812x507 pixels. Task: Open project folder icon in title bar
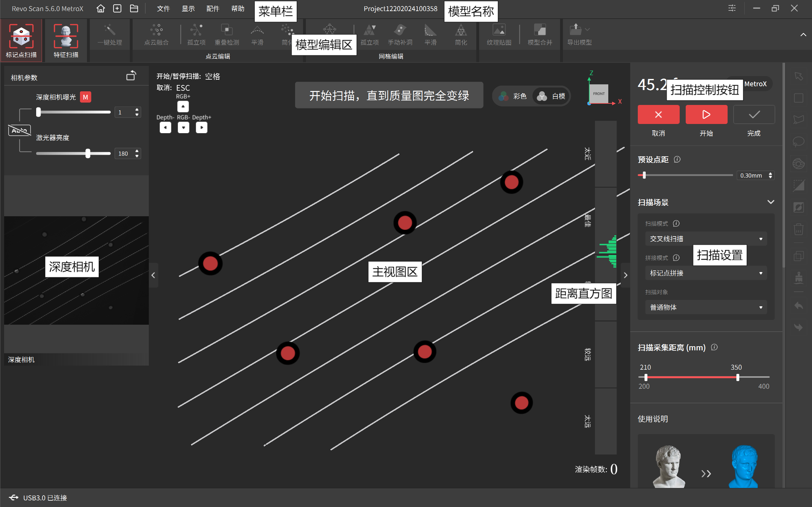[134, 8]
